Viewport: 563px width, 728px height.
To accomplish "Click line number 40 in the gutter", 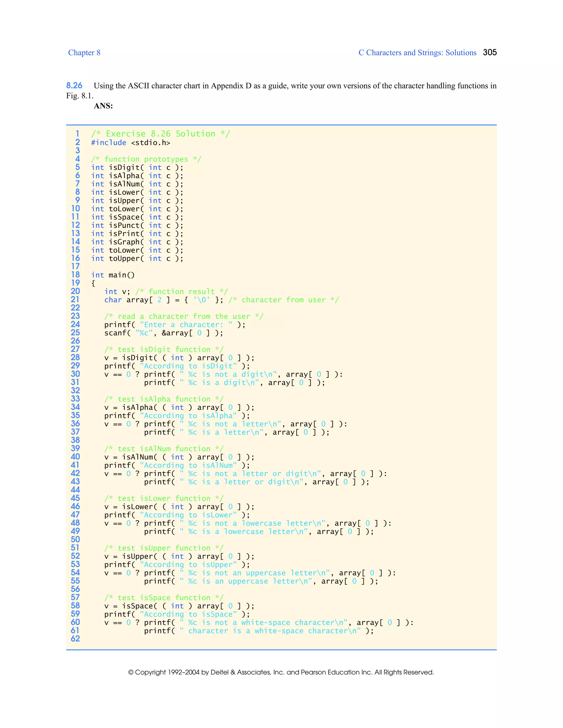I will tap(75, 457).
